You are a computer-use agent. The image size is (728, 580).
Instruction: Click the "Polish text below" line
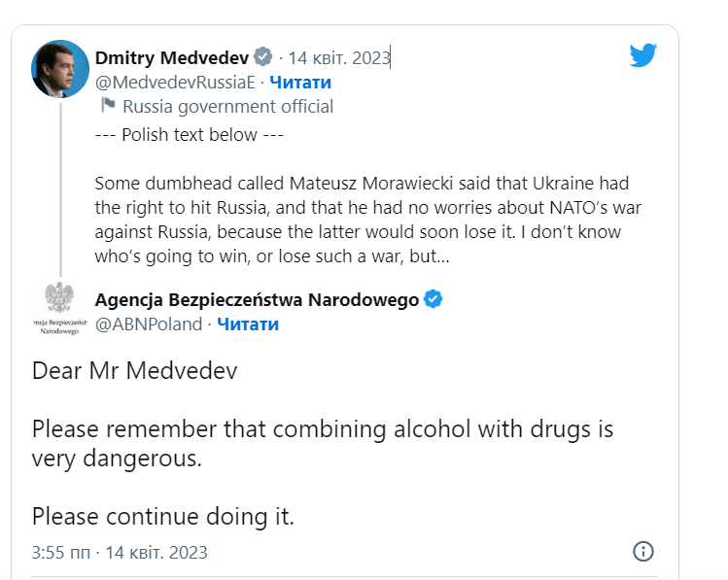[x=190, y=135]
